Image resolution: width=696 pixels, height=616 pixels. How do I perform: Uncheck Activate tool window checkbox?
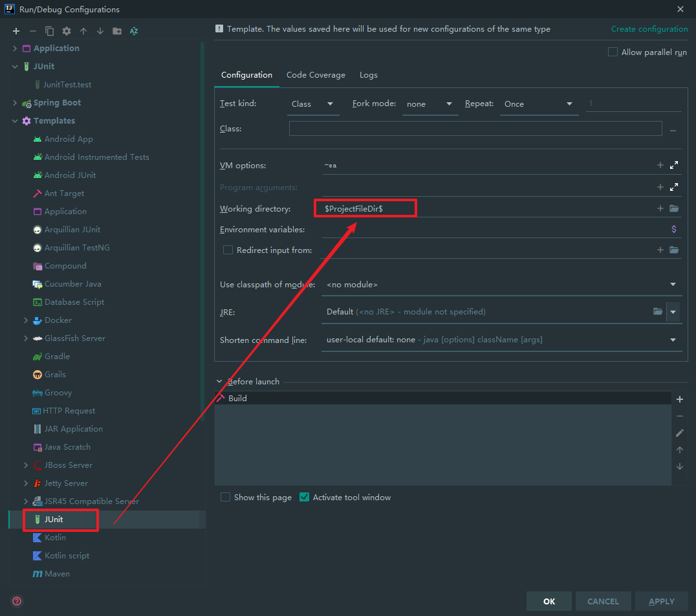point(304,498)
